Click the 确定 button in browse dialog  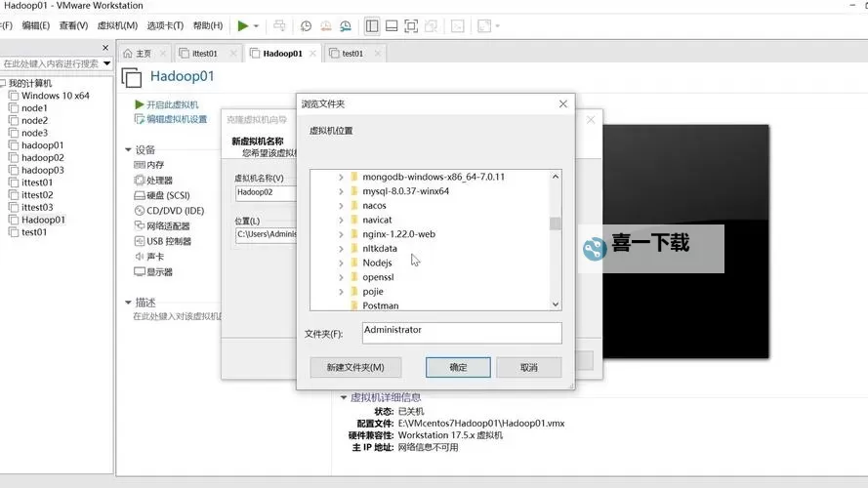pos(458,367)
